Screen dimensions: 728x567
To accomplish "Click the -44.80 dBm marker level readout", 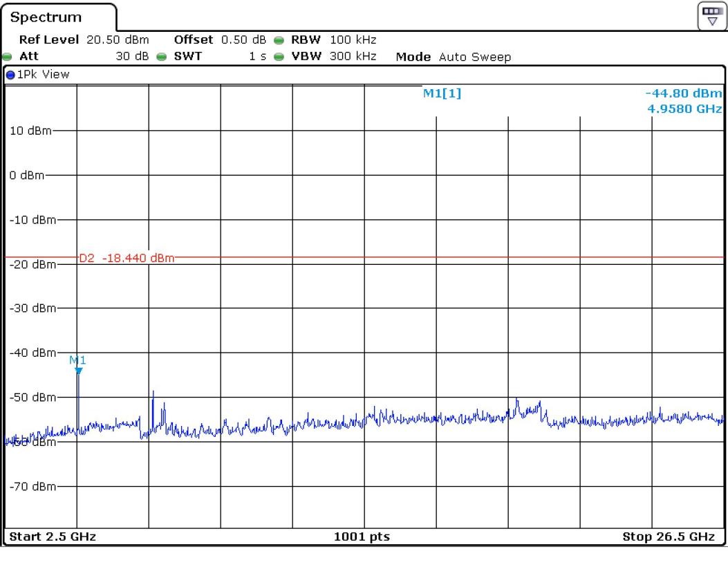I will 684,93.
